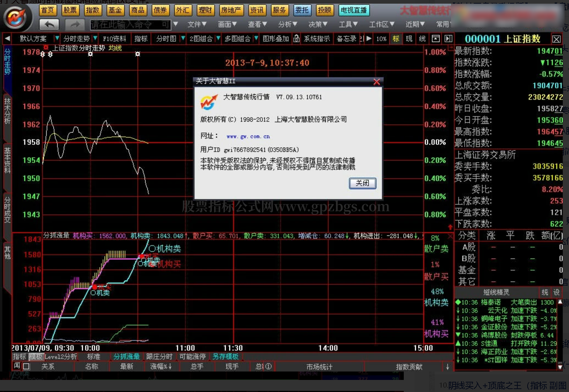569x392 pixels.
Task: Select the 另存模板 option
Action: click(226, 356)
